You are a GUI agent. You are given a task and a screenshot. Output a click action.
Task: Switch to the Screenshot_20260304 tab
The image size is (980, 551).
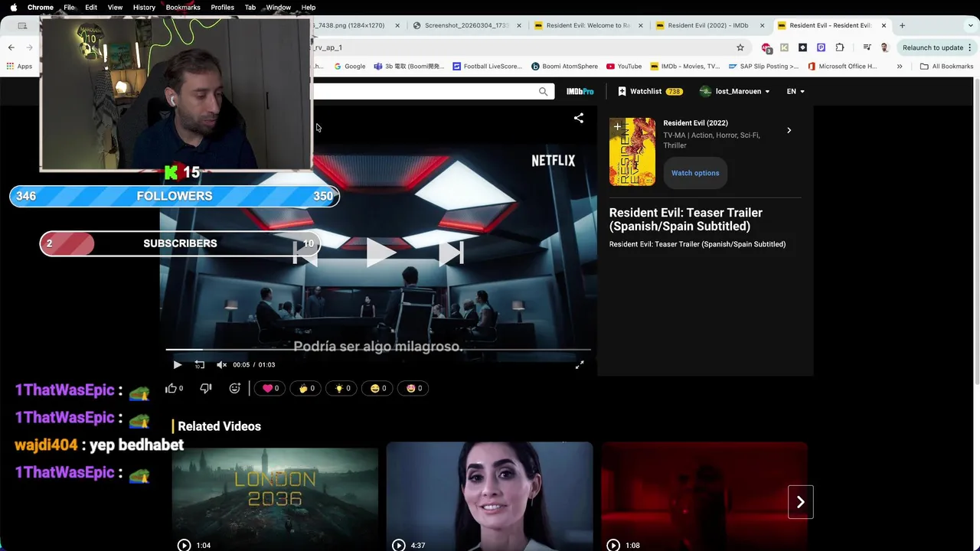pos(466,25)
